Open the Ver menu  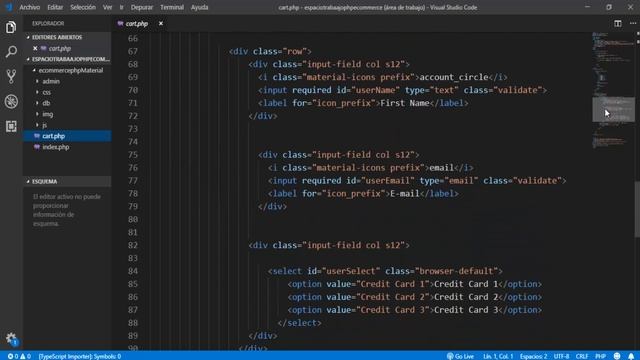pos(107,7)
